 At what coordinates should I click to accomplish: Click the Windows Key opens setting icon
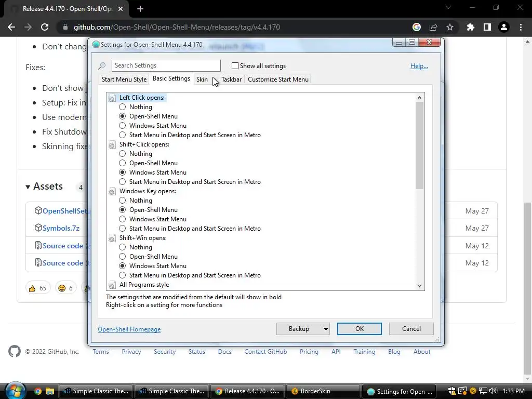click(112, 192)
